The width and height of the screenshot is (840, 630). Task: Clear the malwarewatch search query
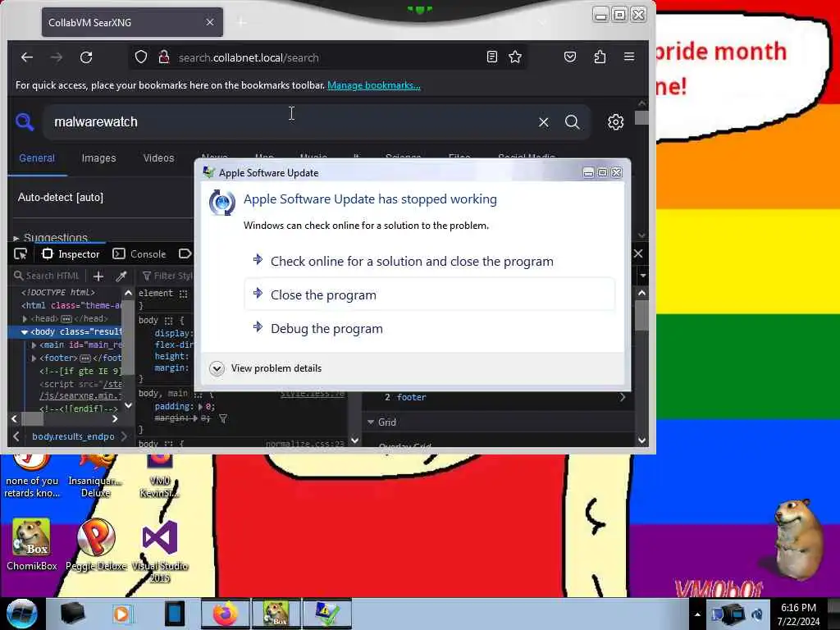tap(544, 122)
